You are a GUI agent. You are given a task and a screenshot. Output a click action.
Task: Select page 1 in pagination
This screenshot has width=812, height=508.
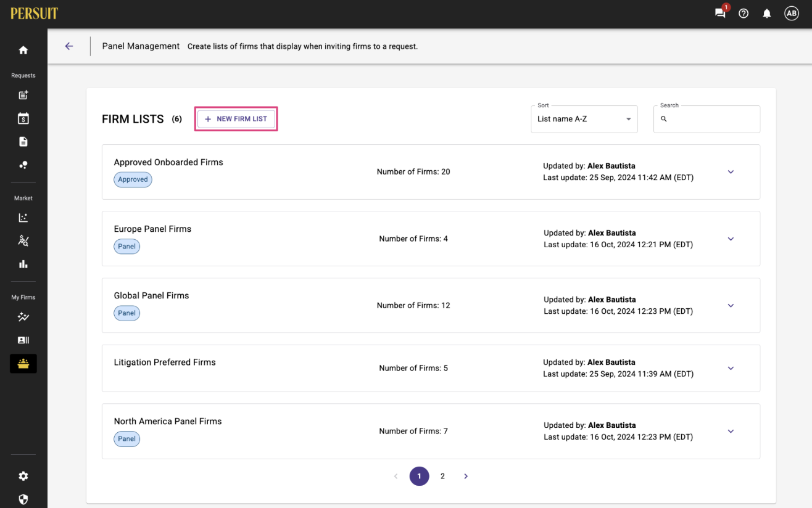pyautogui.click(x=420, y=476)
